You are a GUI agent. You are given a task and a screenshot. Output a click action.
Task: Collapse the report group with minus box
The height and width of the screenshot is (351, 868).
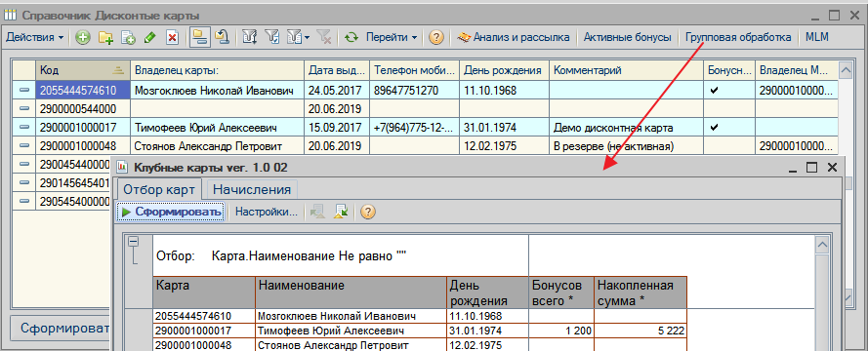133,242
